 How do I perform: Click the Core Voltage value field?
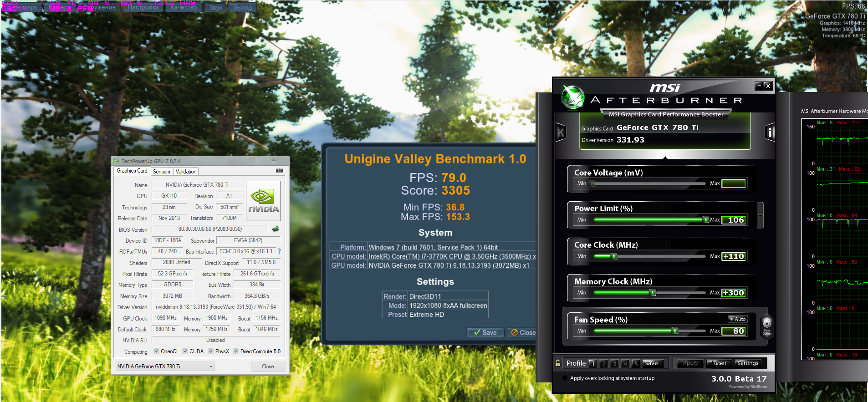pyautogui.click(x=734, y=183)
